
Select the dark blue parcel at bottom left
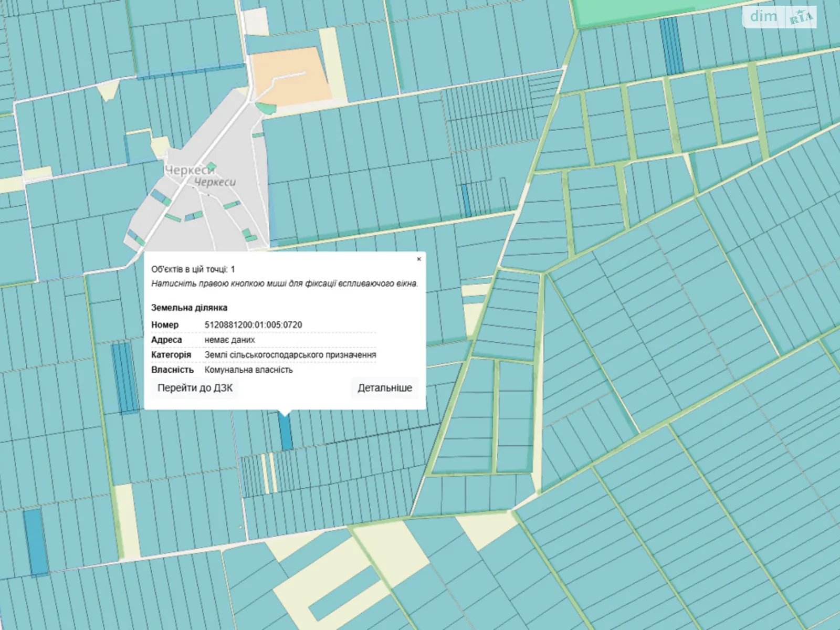pos(35,542)
